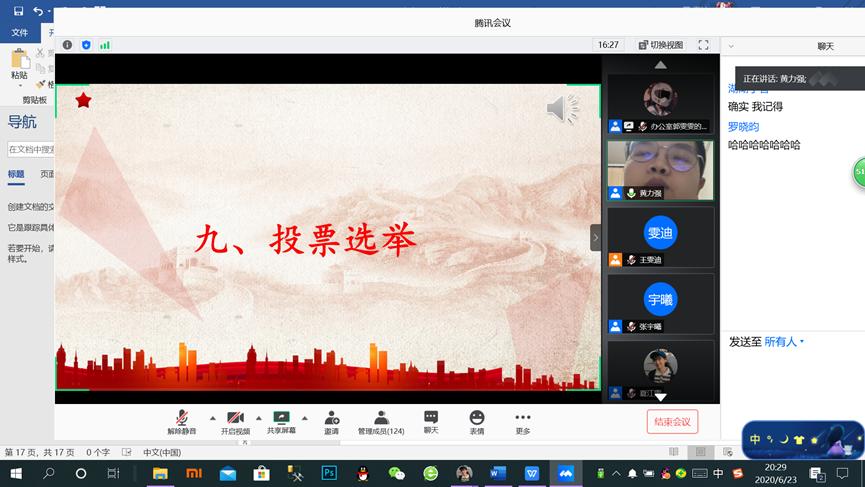Open the manage members (管理成员) panel

point(381,421)
